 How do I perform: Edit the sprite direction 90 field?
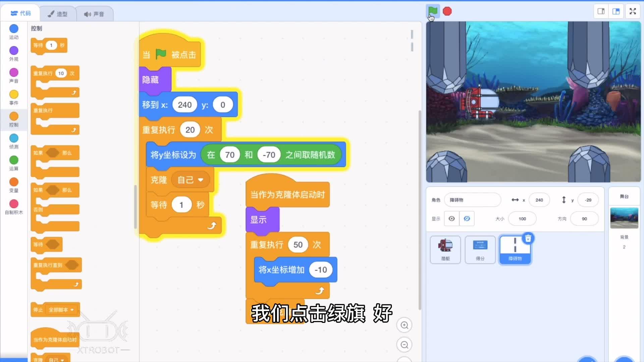[x=584, y=219]
